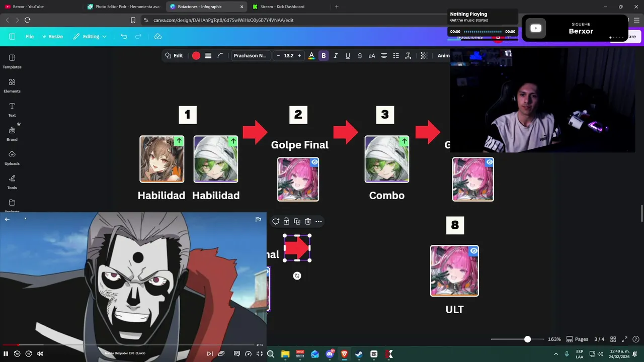Duplicate the selected arrow element
This screenshot has width=644, height=362.
pos(297,221)
